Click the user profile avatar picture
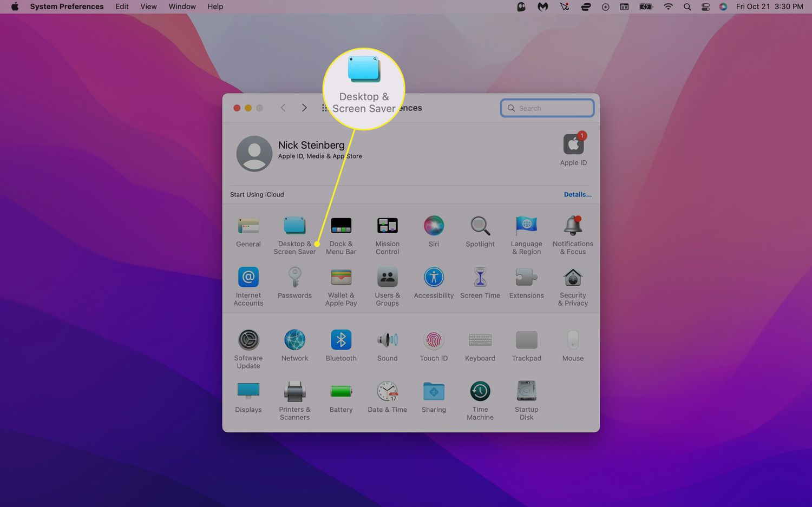Image resolution: width=812 pixels, height=507 pixels. (254, 154)
